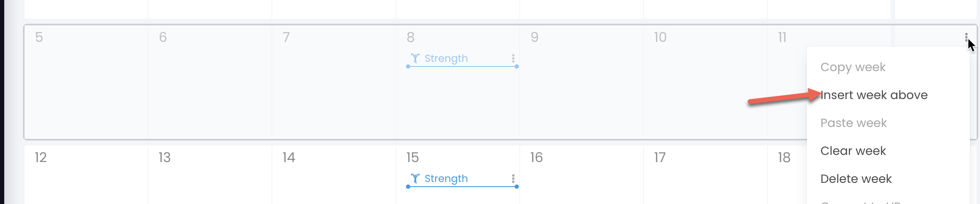
Task: Open the Strength workout on day 15
Action: point(446,179)
